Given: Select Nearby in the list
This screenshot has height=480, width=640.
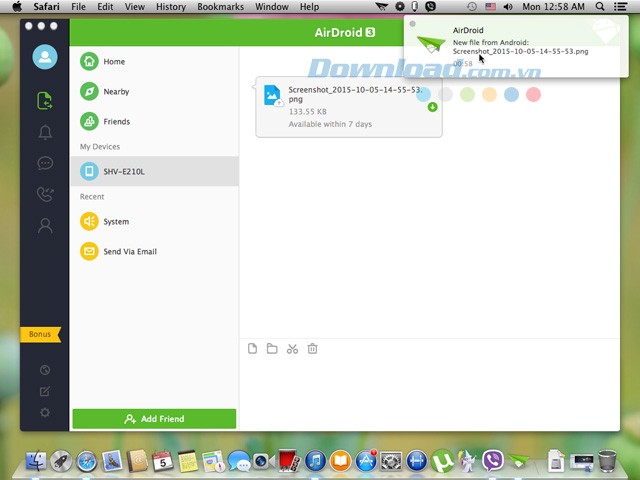Looking at the screenshot, I should click(154, 91).
